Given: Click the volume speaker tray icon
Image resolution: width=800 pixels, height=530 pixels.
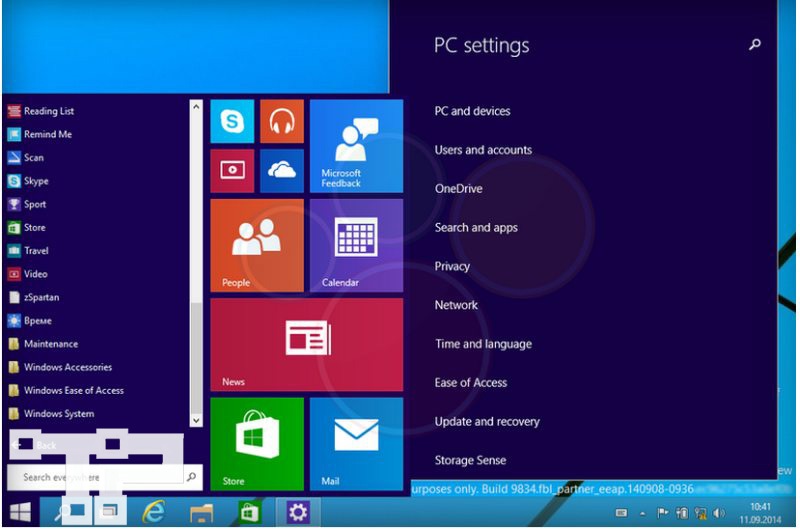Looking at the screenshot, I should pyautogui.click(x=719, y=513).
